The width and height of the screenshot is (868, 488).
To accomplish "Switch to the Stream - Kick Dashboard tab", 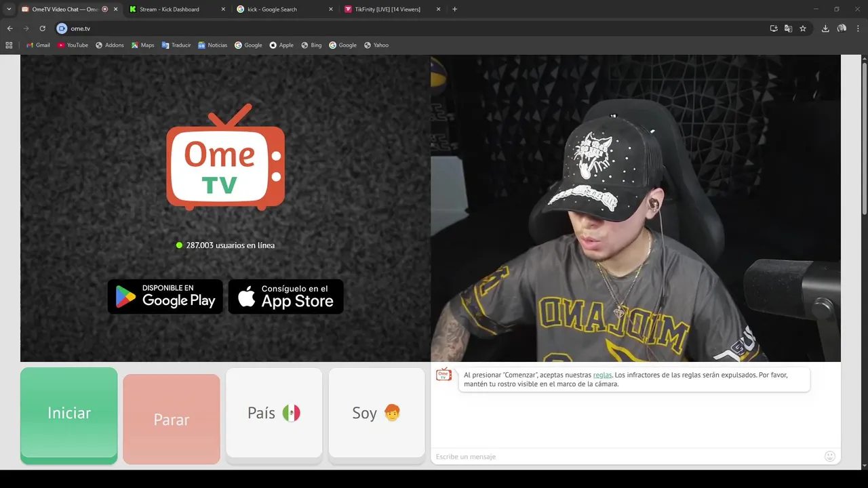I will tap(170, 9).
